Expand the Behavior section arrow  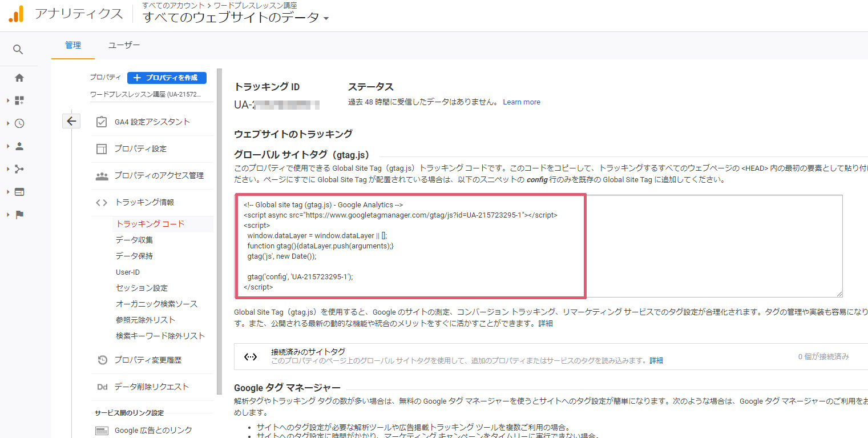(8, 192)
